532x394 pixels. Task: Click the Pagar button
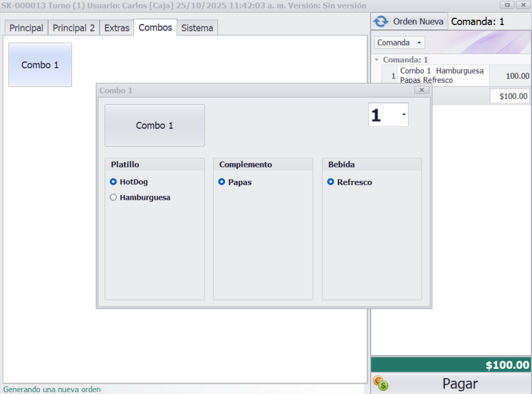point(460,384)
